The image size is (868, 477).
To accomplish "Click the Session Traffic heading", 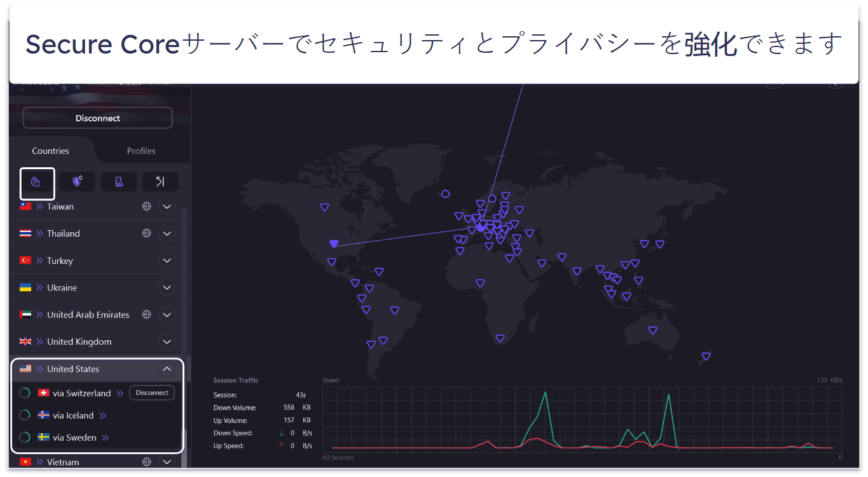I will [x=236, y=380].
